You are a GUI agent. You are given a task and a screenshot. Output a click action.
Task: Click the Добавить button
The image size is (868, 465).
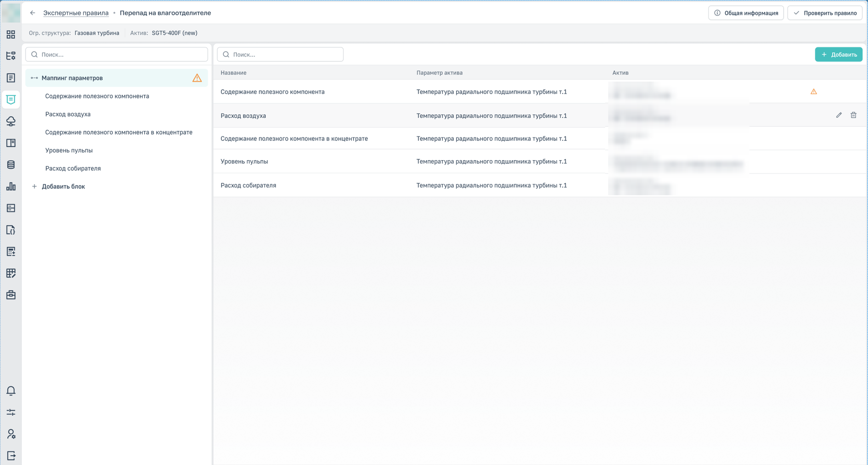[839, 55]
